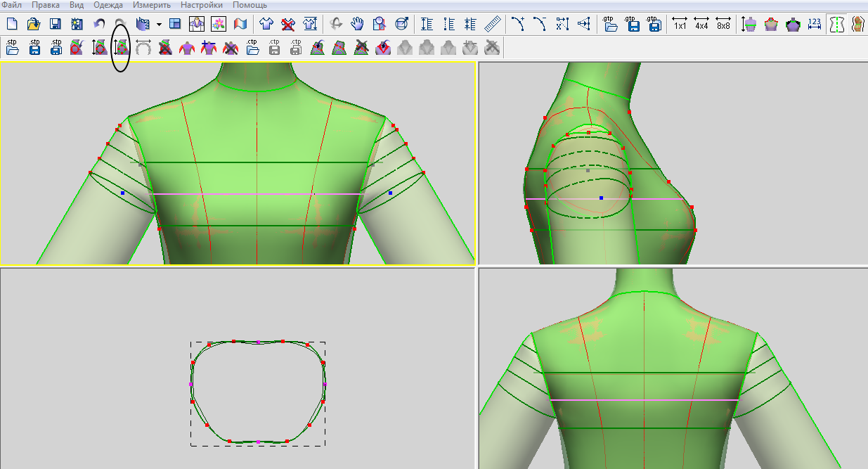Toggle the four-viewport layout icon
The image size is (868, 469).
[175, 24]
